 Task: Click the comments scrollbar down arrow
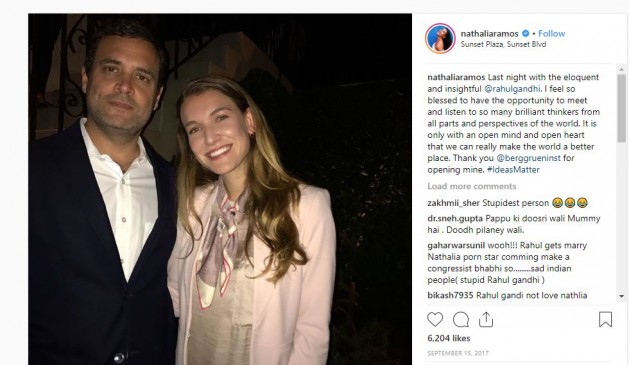click(x=621, y=296)
